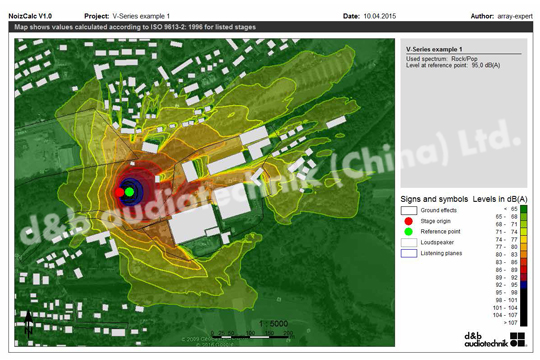Click the Author array-expert header field
The image size is (540, 360).
point(501,16)
